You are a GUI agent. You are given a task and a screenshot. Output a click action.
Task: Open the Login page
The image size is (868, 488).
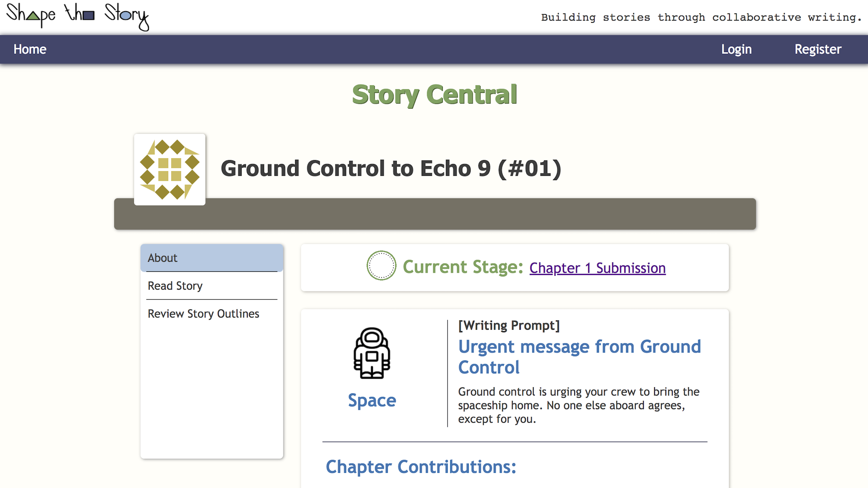pyautogui.click(x=736, y=49)
